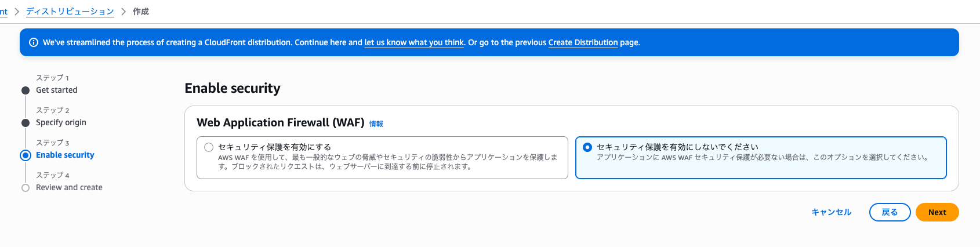
Task: Click description text starting 'AWS WAF を使用して'
Action: click(387, 162)
